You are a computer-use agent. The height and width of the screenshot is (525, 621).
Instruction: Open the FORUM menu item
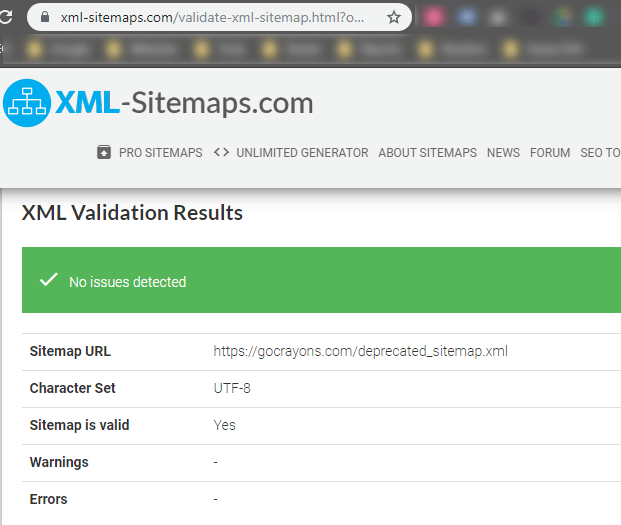click(550, 153)
